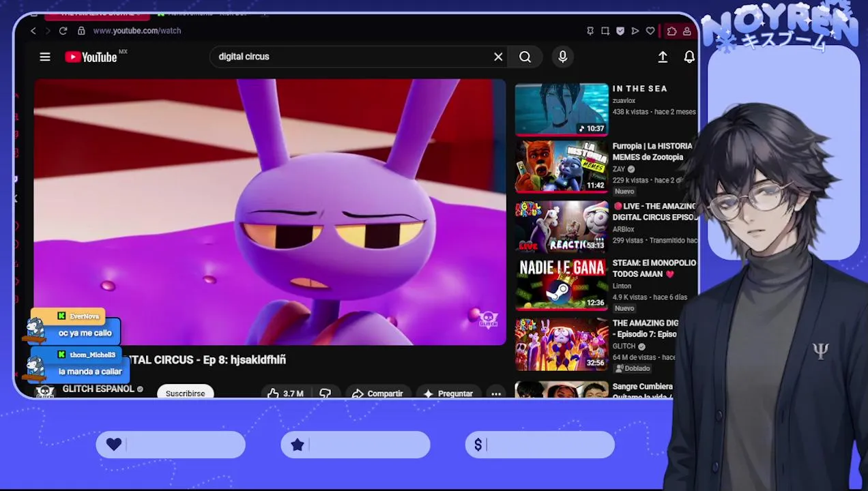The height and width of the screenshot is (491, 868).
Task: Open the ZAY channel name
Action: 618,169
